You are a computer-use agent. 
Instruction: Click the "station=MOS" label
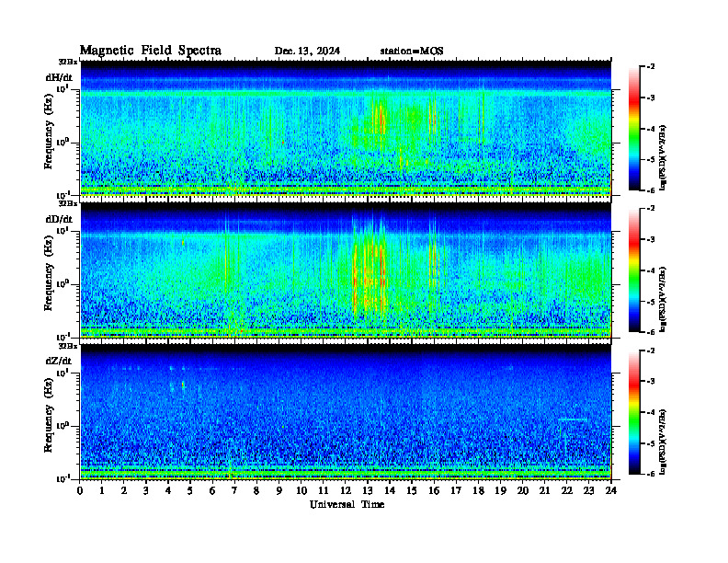coord(412,51)
